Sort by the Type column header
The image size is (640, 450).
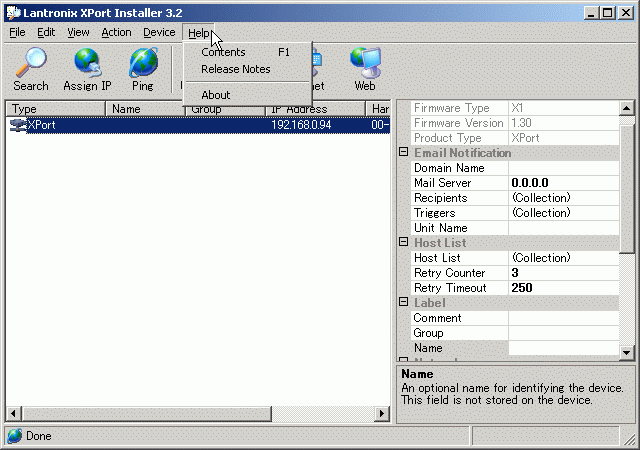56,109
